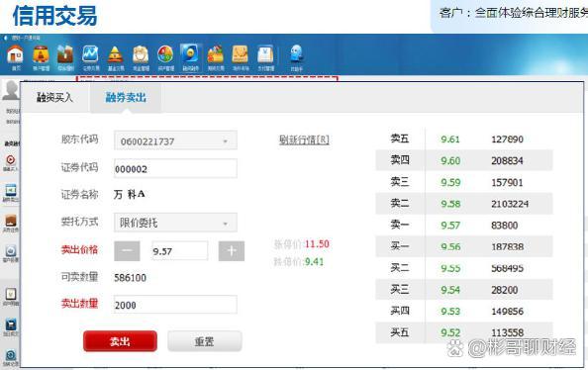Open the fund trading golden pyramid icon
588x370 pixels.
[x=116, y=54]
